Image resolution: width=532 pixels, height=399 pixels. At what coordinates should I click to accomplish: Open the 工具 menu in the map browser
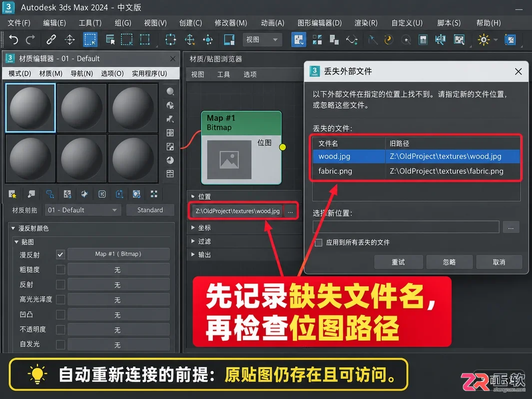coord(224,74)
